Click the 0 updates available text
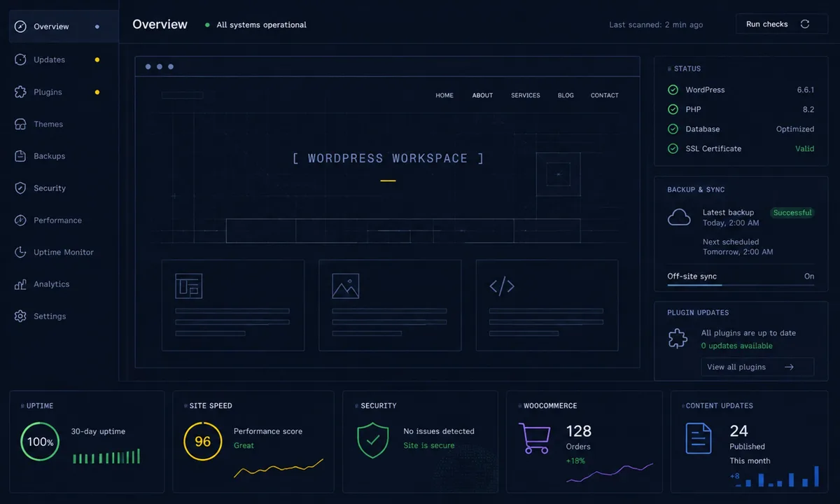 737,346
